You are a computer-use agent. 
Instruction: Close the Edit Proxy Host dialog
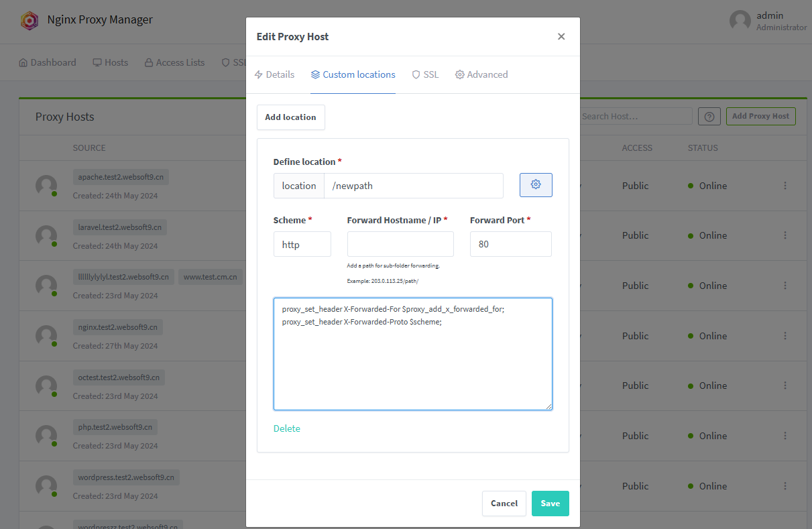pos(561,37)
